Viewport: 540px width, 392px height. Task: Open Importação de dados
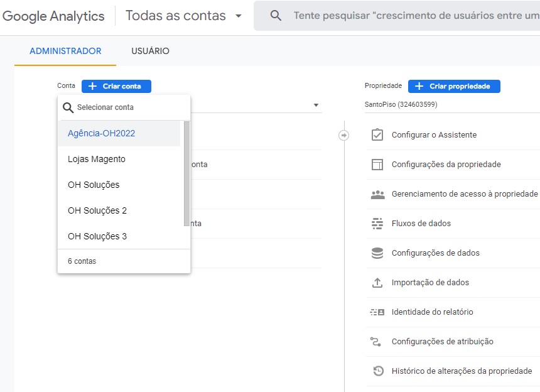click(453, 283)
